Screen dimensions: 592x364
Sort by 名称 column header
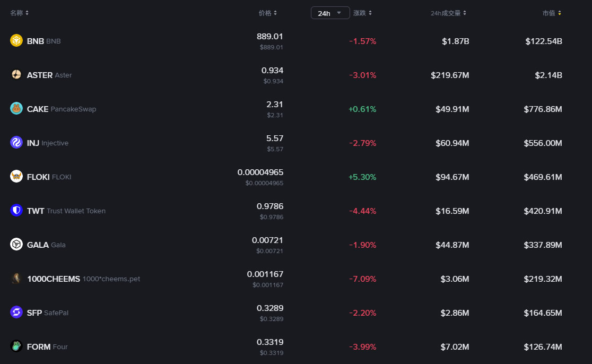20,13
